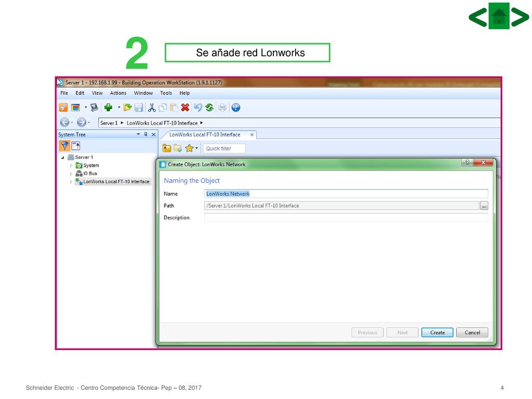
Task: Click the Quick filter field
Action: coord(224,149)
